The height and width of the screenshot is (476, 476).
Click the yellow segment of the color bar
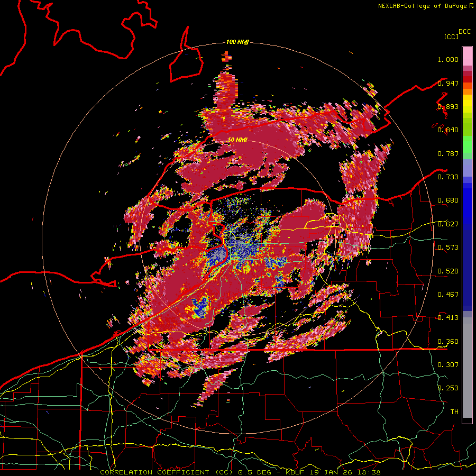pyautogui.click(x=467, y=104)
